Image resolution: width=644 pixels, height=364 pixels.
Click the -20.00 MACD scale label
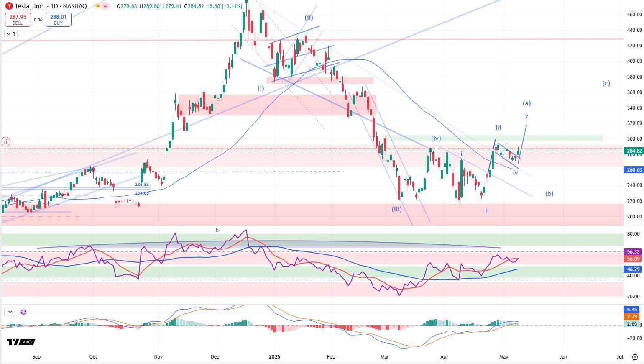tap(634, 338)
